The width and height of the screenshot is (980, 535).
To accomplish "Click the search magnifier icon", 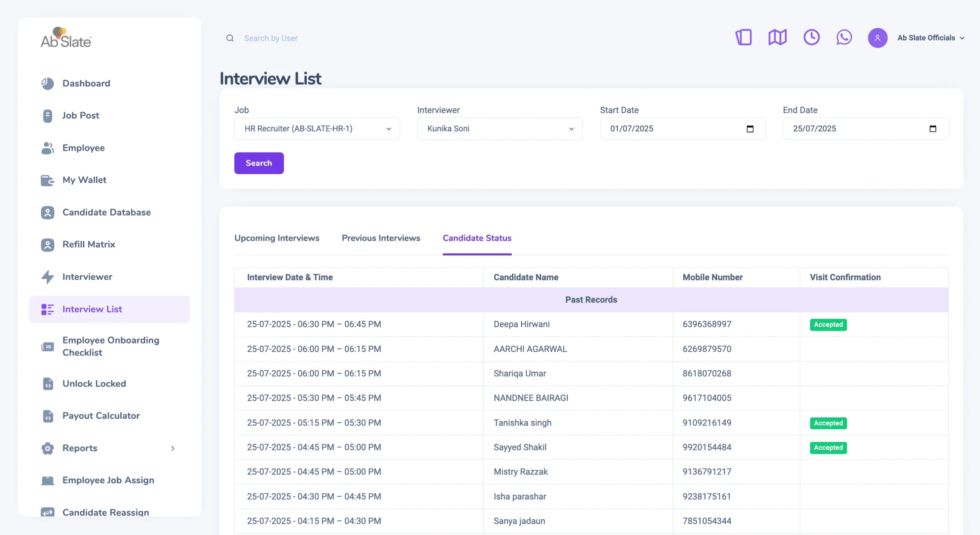I will [230, 38].
